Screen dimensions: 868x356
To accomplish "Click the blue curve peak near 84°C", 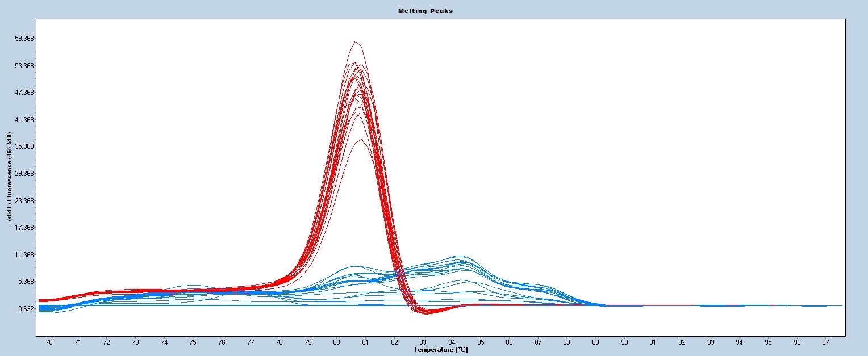I will tap(459, 256).
